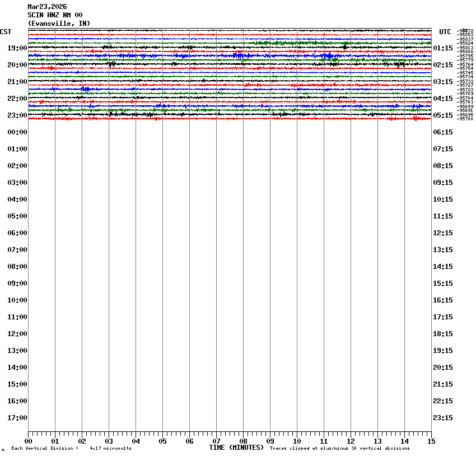
Task: Click the 05:15 UTC time label
Action: click(443, 115)
